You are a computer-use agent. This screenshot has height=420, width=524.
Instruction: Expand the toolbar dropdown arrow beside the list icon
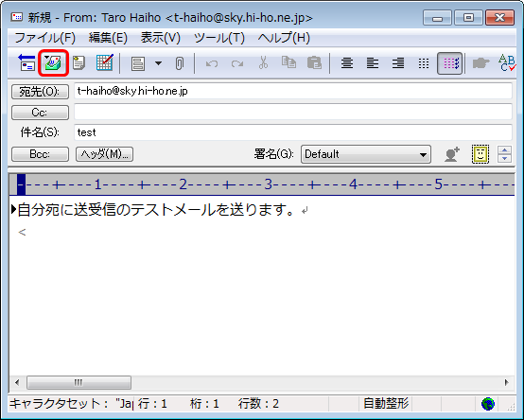pos(158,62)
